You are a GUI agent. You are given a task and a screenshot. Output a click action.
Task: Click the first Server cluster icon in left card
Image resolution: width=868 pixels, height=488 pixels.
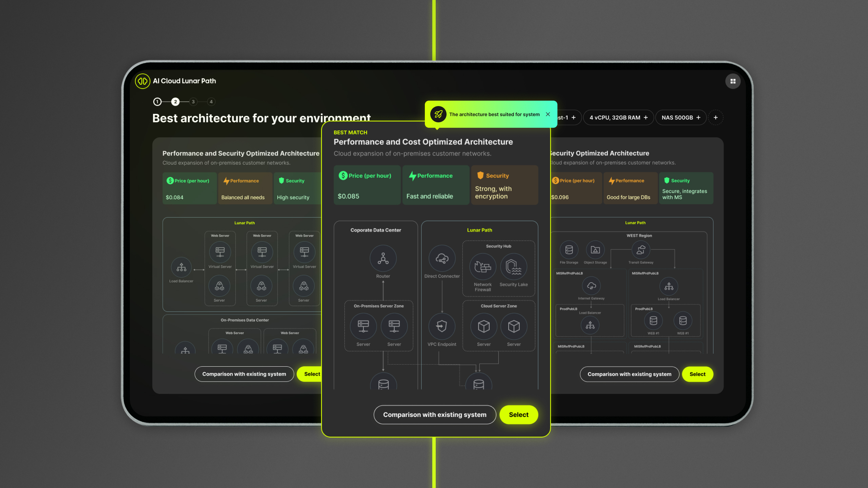click(x=219, y=286)
